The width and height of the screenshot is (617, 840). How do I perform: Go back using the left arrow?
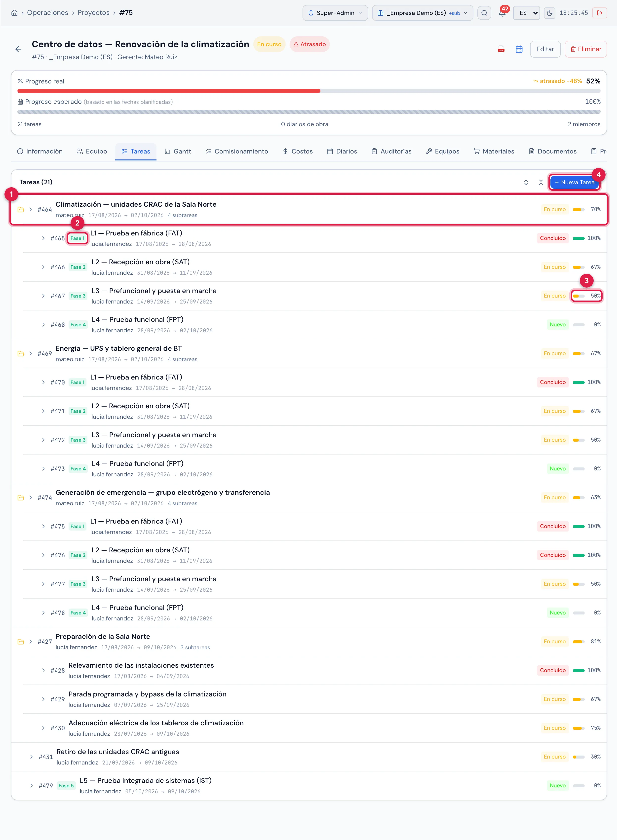click(18, 49)
